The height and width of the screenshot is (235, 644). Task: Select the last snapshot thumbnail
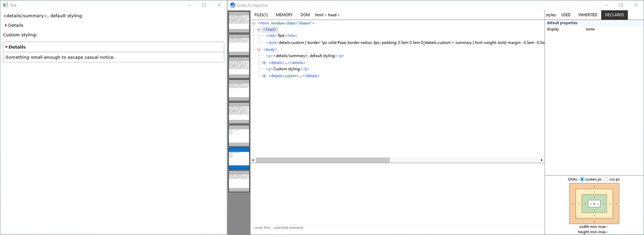coord(239,181)
